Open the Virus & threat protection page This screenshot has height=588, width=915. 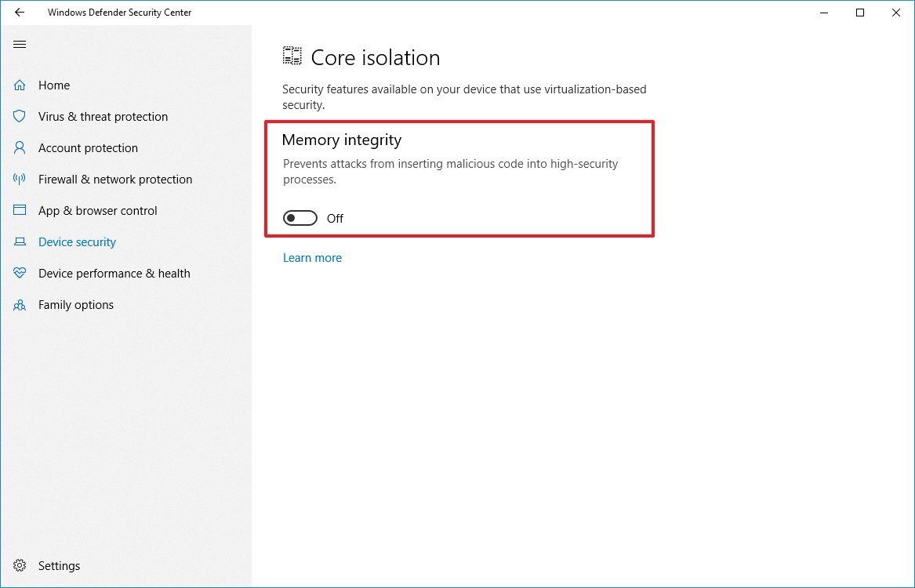(103, 116)
